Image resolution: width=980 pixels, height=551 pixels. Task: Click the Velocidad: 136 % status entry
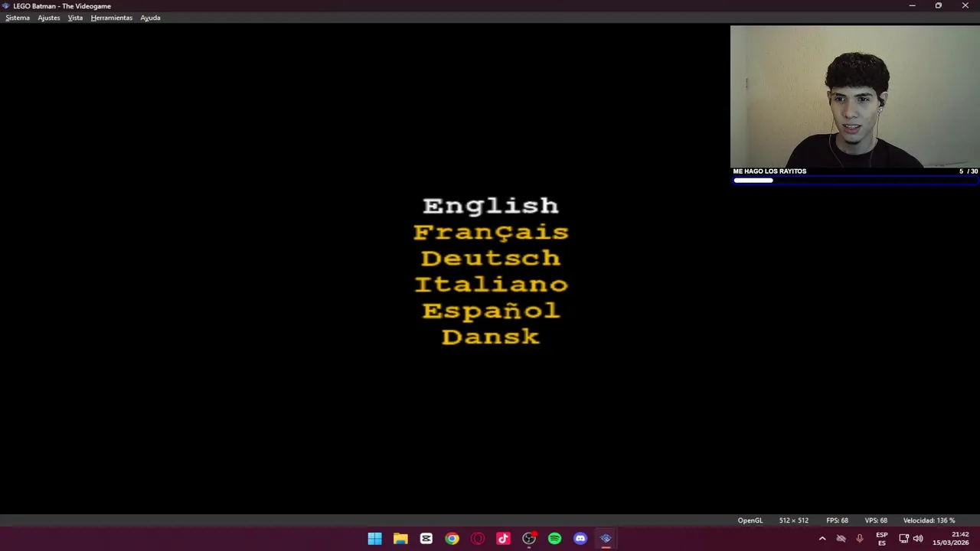click(x=929, y=520)
